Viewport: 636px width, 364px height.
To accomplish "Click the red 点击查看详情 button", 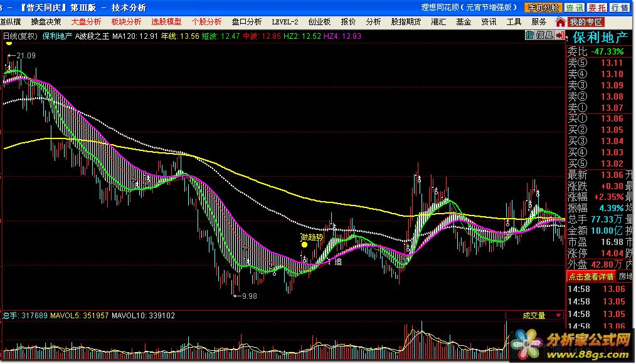I will tap(591, 276).
